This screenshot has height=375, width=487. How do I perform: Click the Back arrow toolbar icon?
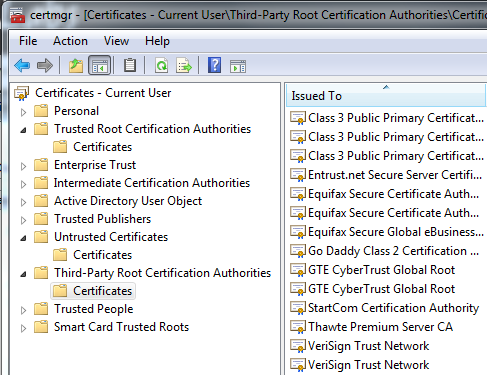(x=22, y=65)
